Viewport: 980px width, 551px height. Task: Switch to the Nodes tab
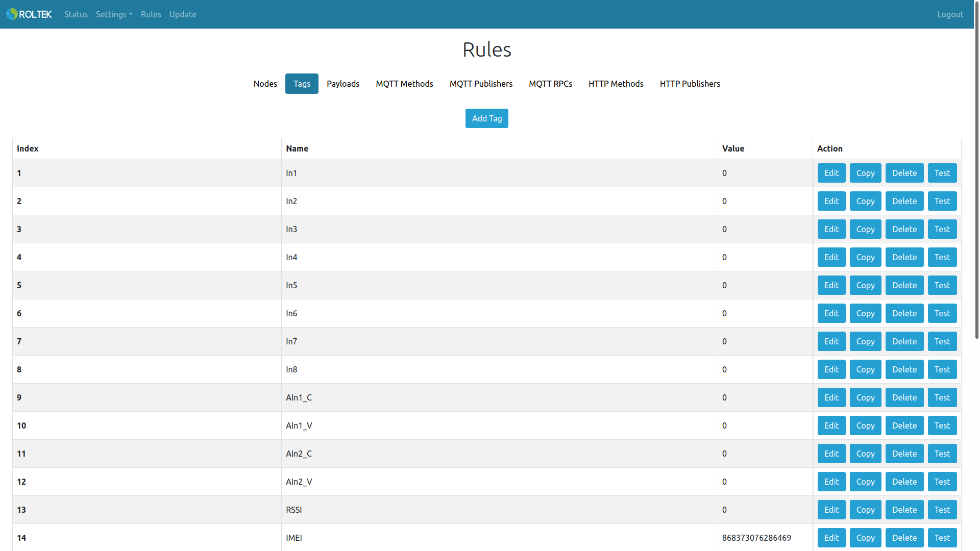coord(265,84)
